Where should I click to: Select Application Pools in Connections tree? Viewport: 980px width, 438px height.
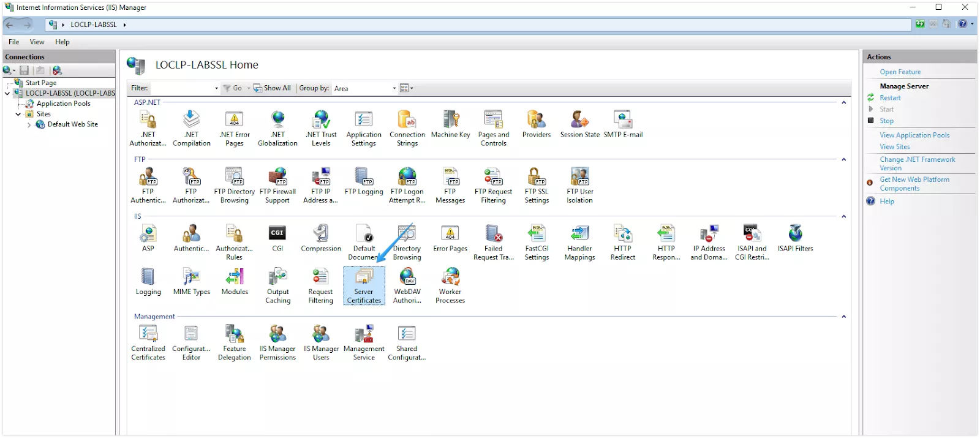(63, 104)
